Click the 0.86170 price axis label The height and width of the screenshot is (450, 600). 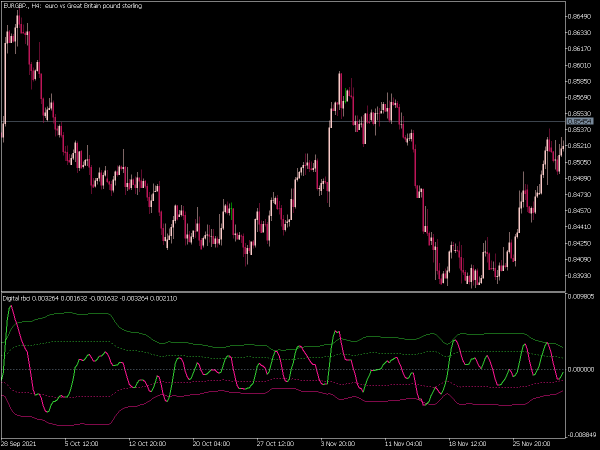[580, 49]
